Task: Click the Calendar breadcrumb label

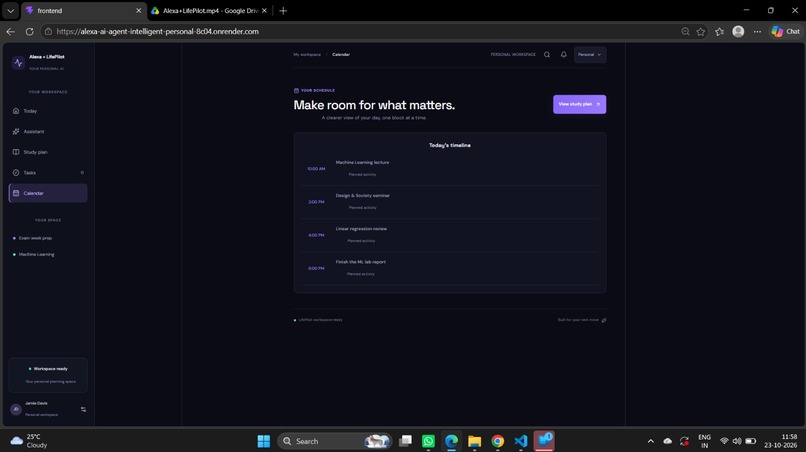Action: point(341,55)
